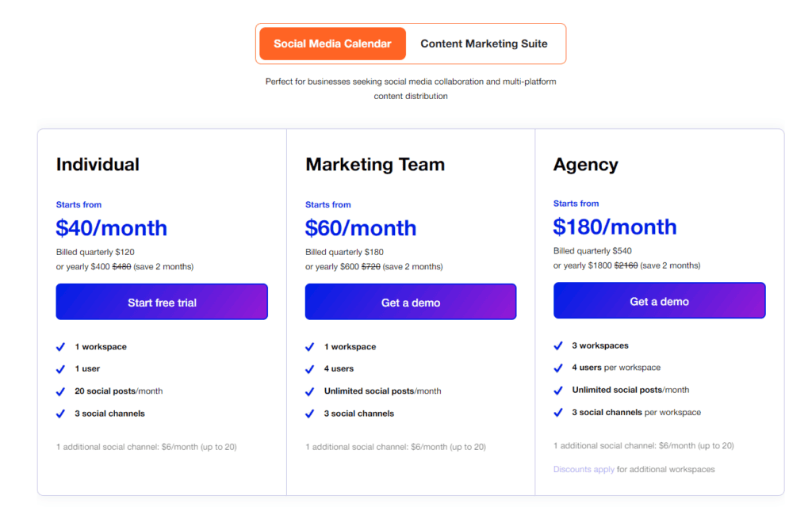Select the Social Media Calendar tab
This screenshot has width=812, height=511.
[331, 44]
